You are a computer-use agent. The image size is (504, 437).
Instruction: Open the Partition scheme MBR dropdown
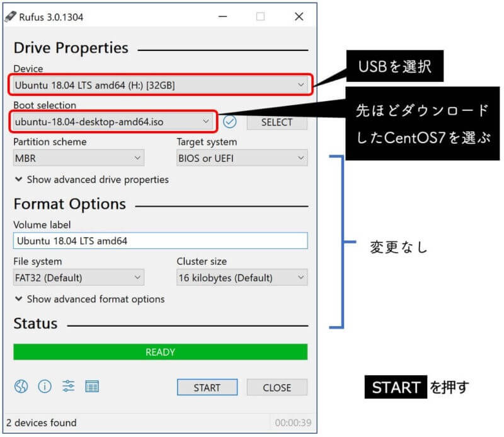[x=79, y=158]
